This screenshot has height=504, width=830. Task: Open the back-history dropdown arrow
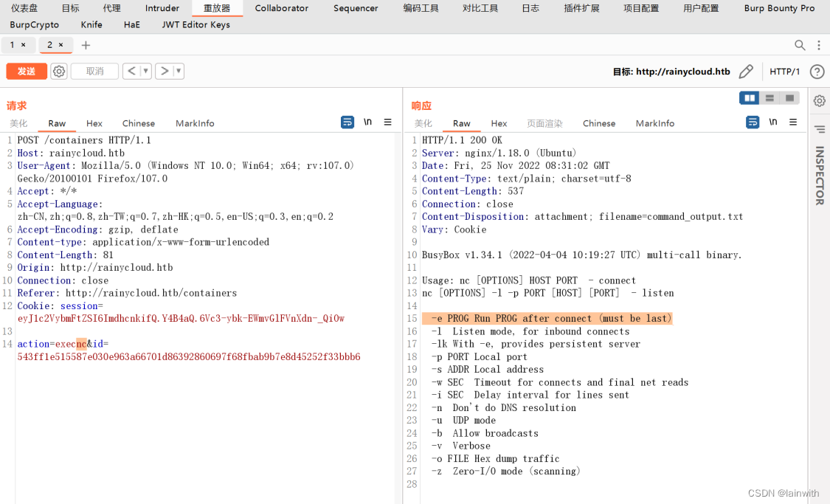(145, 71)
